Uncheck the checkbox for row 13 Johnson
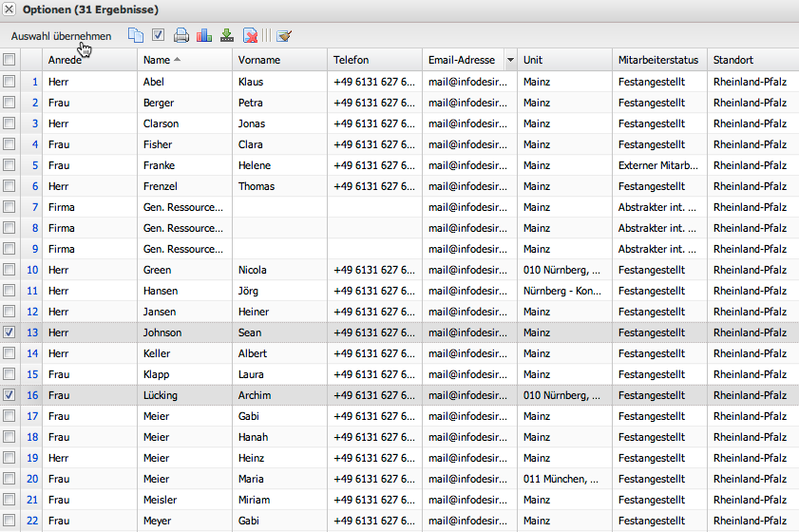Screen dimensions: 799x532 click(x=10, y=332)
